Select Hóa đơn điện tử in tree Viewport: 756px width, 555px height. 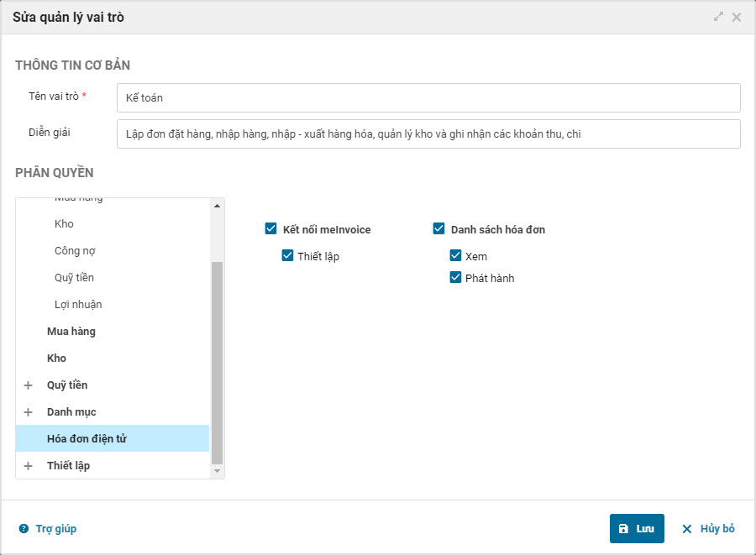87,439
